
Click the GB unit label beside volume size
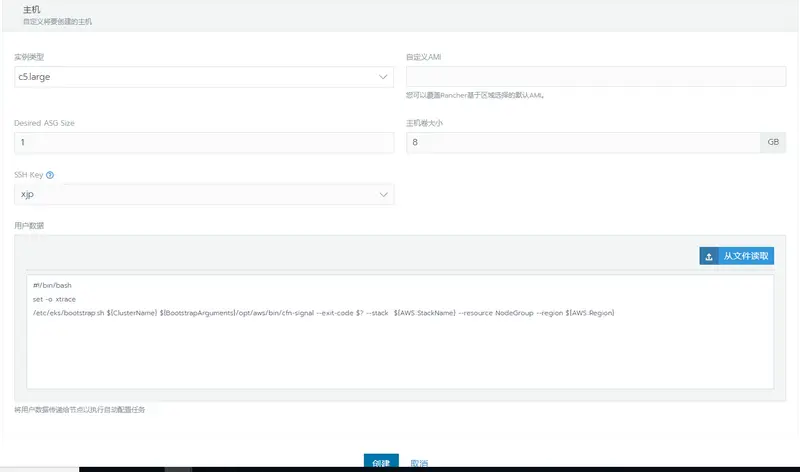[x=773, y=142]
